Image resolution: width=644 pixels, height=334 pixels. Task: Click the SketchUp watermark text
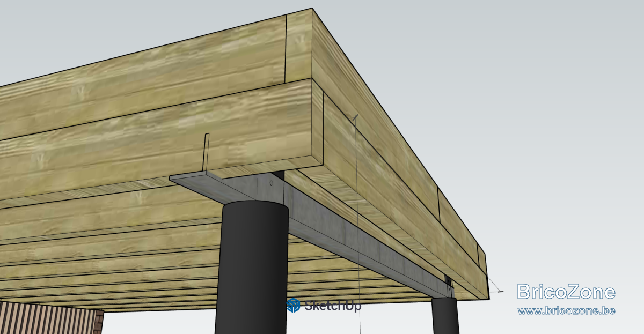click(x=333, y=306)
